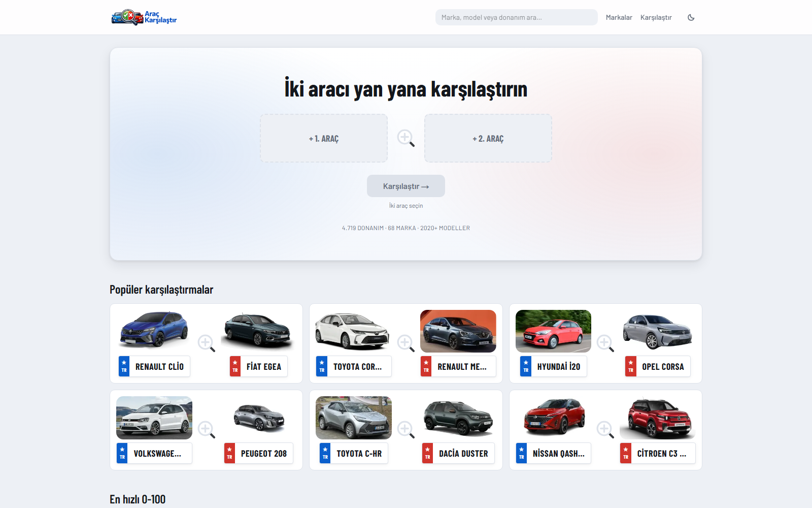Screen dimensions: 812x508
Task: Open C-HR vs Duster comparison magnifier icon
Action: pos(406,430)
